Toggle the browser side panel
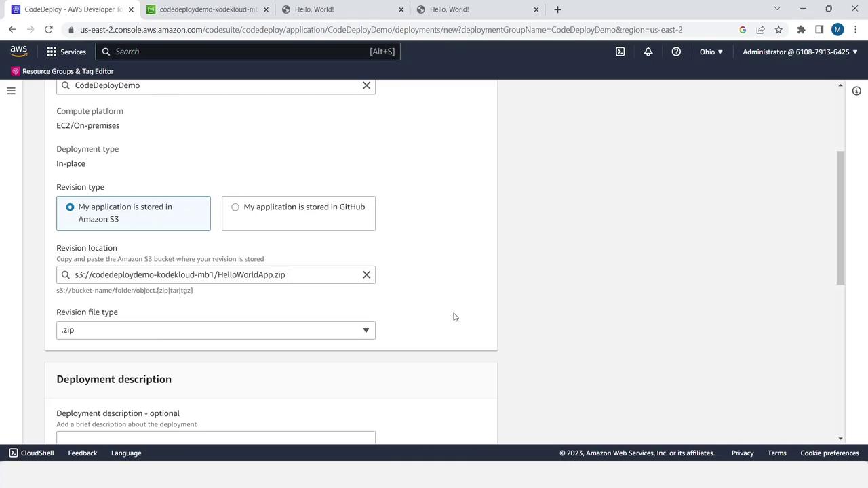Screen dimensions: 868x488 click(819, 30)
